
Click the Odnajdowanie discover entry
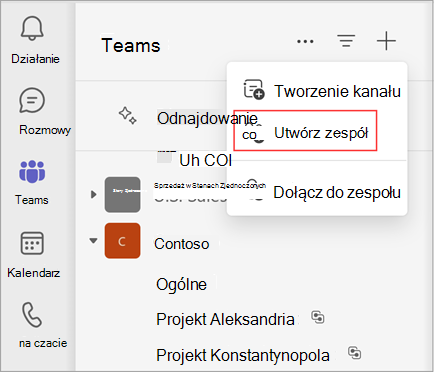click(207, 118)
